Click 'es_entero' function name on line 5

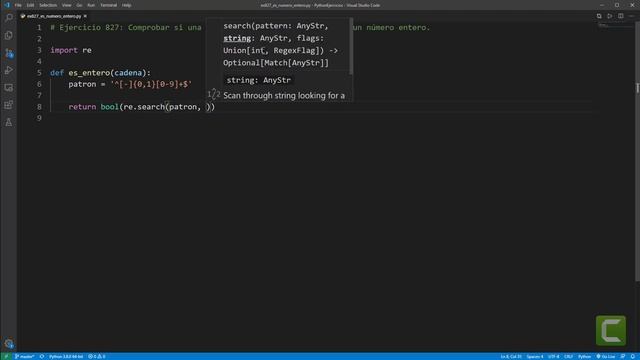pos(89,73)
